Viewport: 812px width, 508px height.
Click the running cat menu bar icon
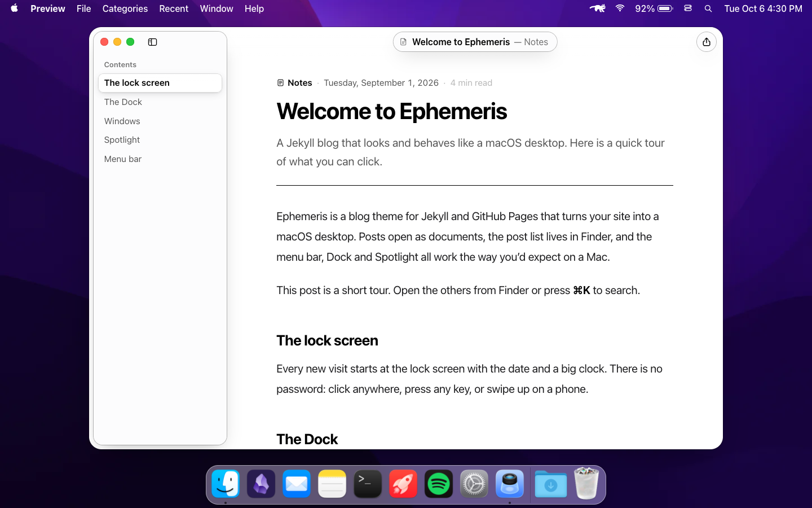click(x=598, y=8)
